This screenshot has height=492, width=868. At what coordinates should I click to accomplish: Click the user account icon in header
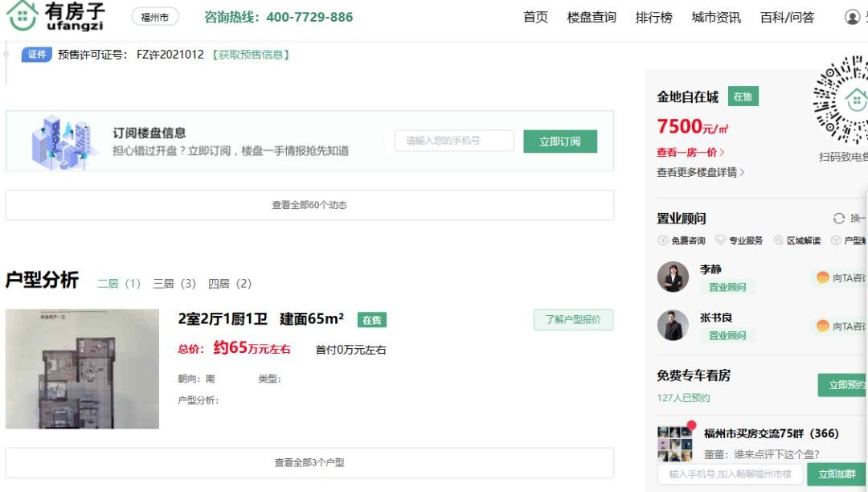click(x=852, y=17)
